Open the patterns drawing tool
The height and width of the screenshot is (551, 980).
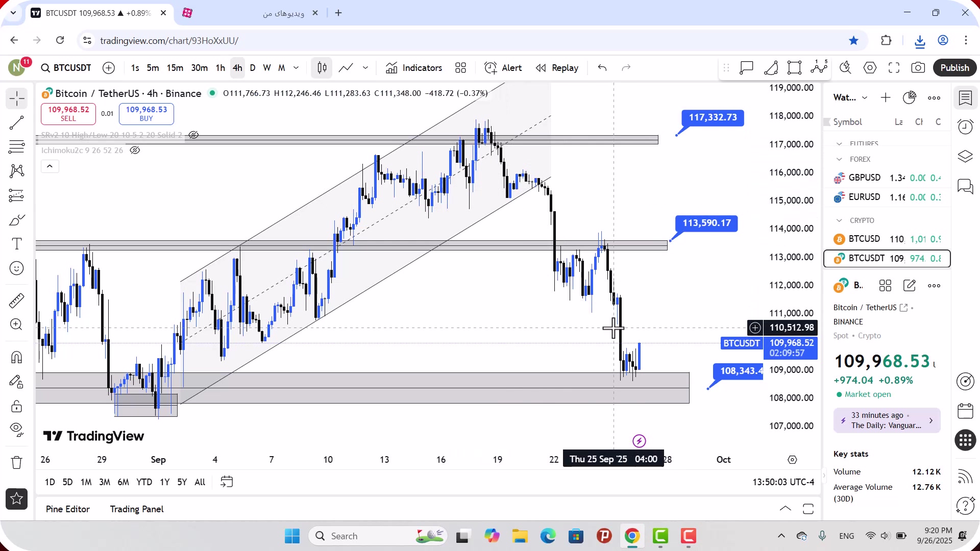click(x=17, y=171)
